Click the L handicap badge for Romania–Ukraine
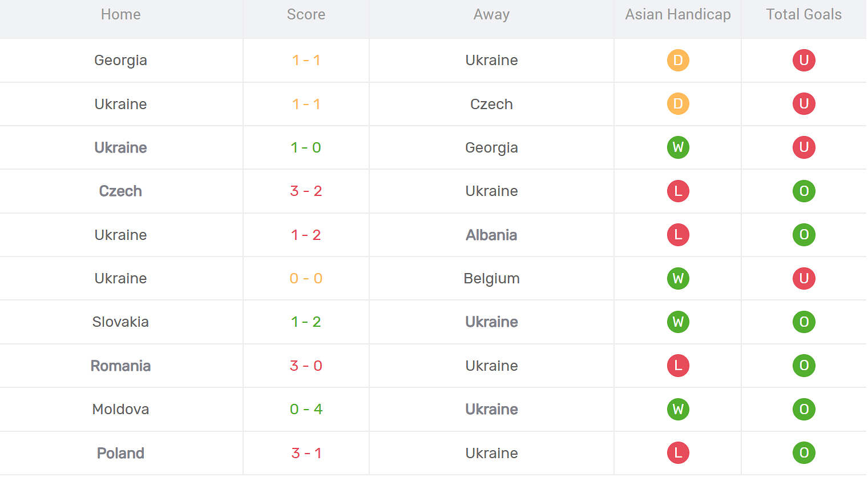The width and height of the screenshot is (868, 477). point(678,366)
